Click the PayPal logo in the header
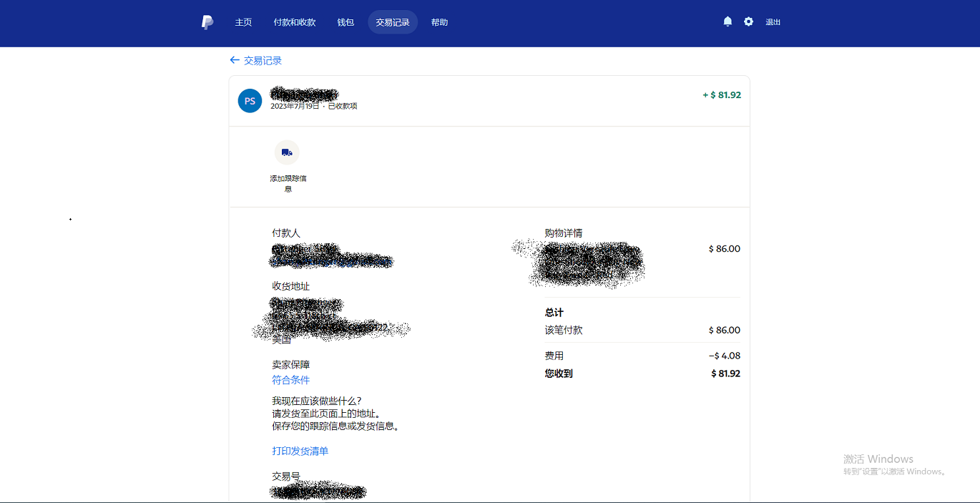 point(207,22)
